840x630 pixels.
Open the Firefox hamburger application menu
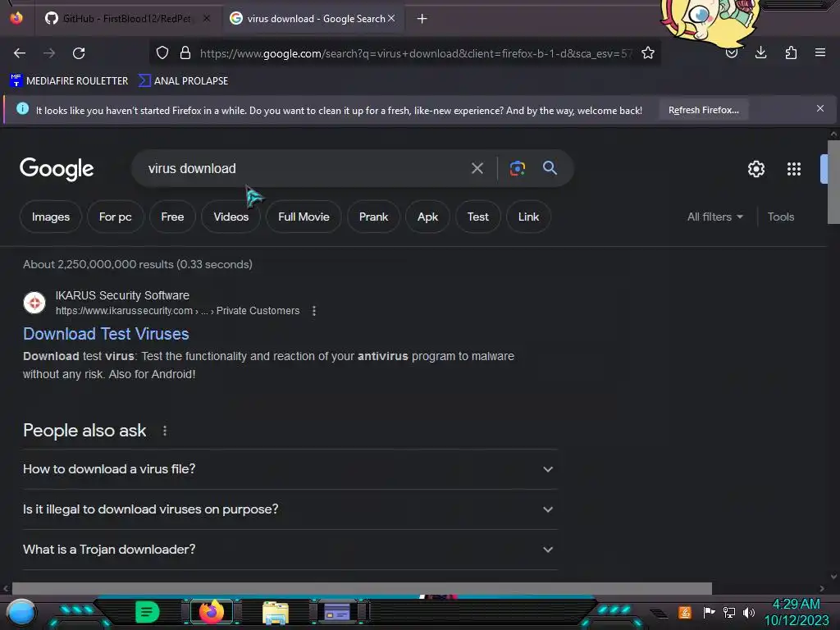(819, 52)
